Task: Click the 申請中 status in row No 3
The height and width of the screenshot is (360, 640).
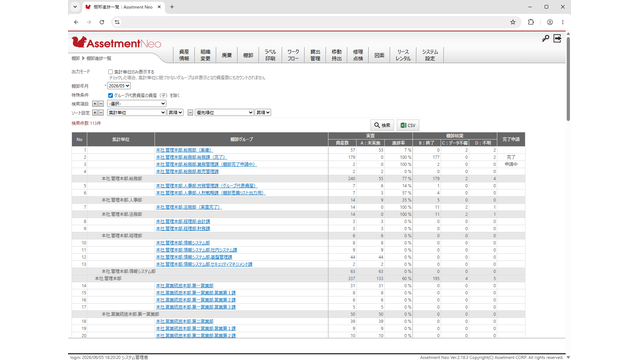Action: [x=511, y=164]
